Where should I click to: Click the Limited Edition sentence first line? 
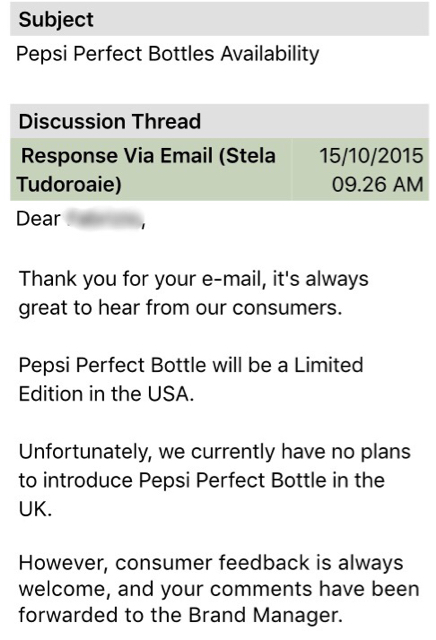click(191, 365)
